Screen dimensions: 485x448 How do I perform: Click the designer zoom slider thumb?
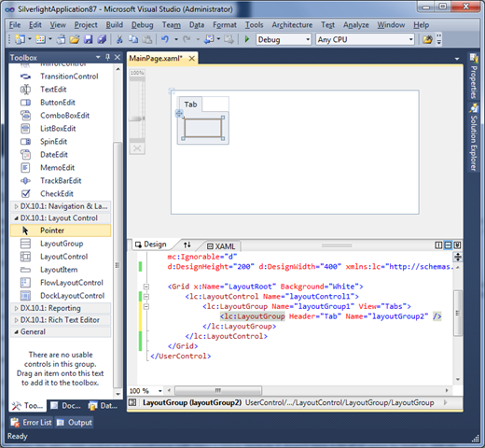click(x=137, y=119)
